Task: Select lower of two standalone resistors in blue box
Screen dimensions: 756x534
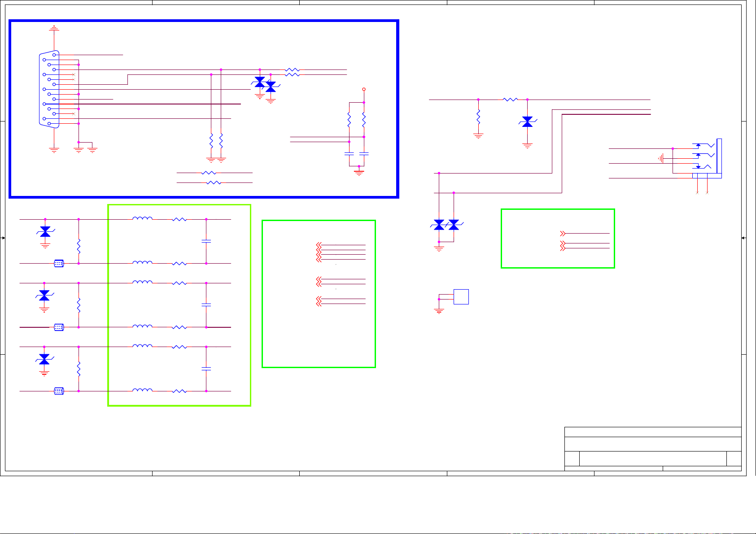Action: click(214, 182)
